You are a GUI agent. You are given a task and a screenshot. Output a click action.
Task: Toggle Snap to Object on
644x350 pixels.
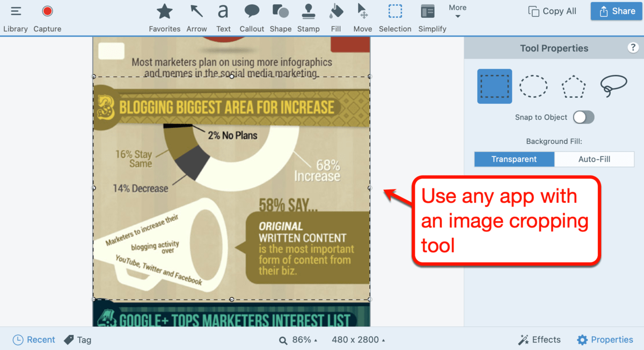[583, 117]
